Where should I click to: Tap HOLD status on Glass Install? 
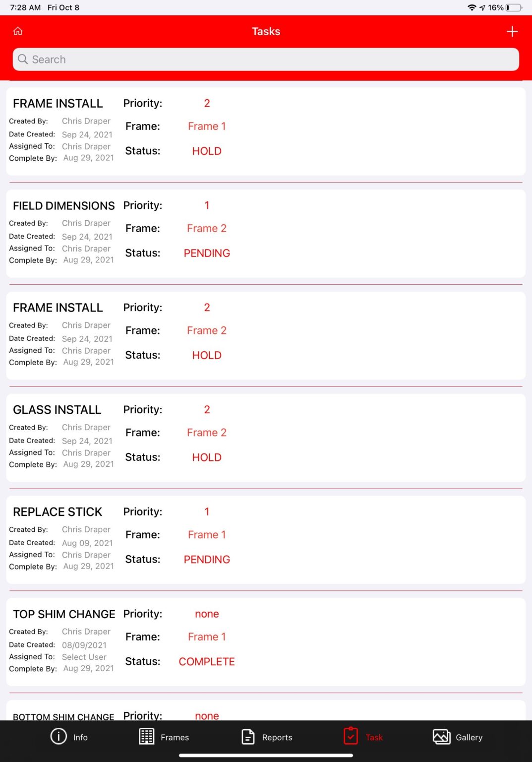coord(207,457)
